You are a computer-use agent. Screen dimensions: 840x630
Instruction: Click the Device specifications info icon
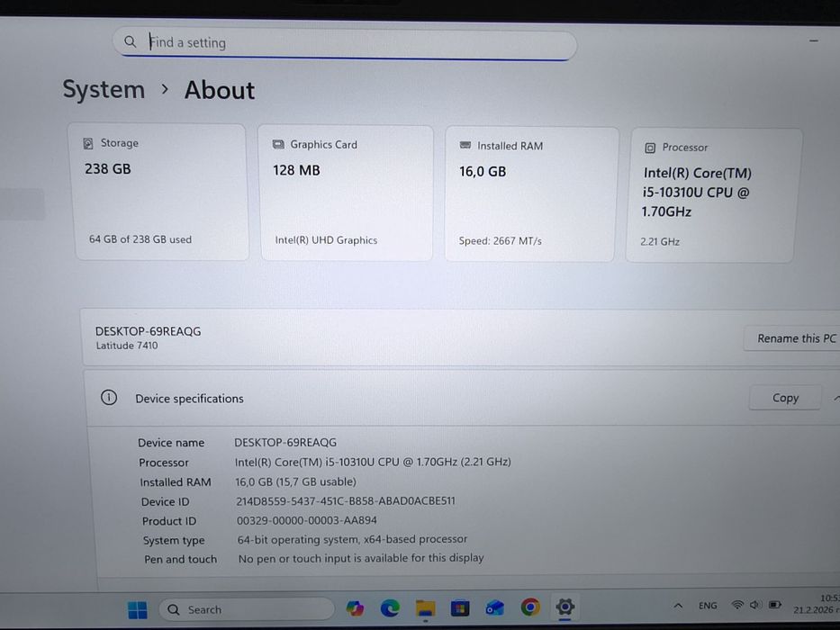(109, 397)
